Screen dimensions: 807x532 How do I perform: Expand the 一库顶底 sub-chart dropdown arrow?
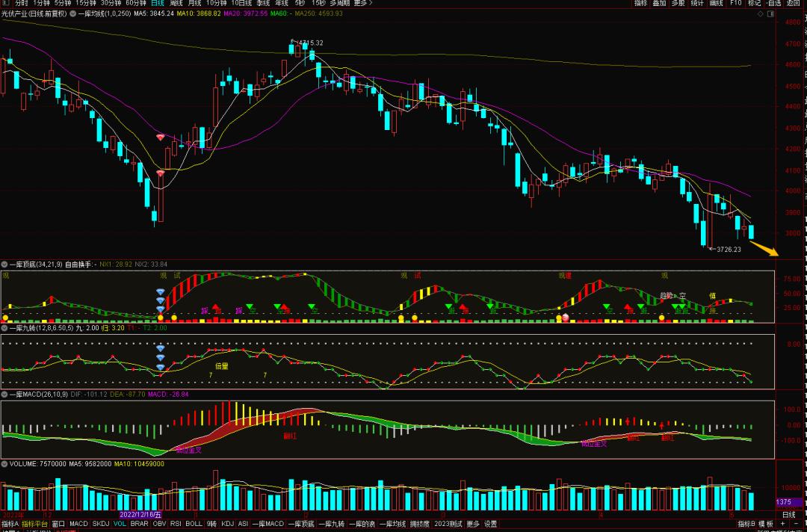[x=4, y=265]
